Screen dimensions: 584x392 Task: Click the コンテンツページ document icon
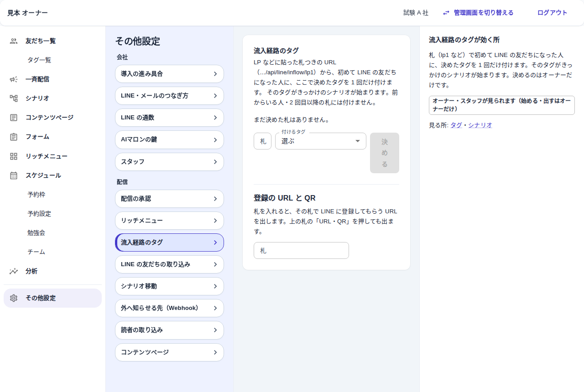(14, 118)
